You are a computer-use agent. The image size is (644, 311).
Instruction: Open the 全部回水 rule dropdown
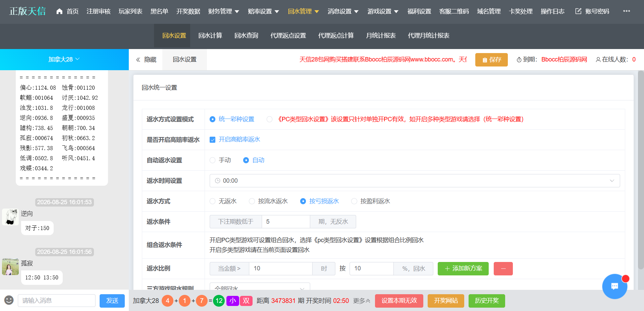point(260,286)
